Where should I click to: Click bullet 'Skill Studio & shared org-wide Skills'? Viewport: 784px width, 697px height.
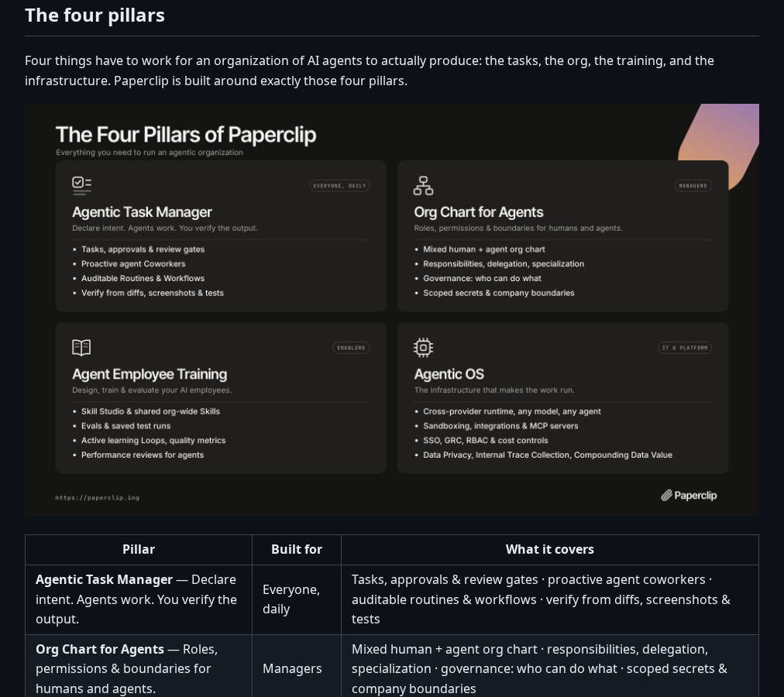(x=150, y=411)
